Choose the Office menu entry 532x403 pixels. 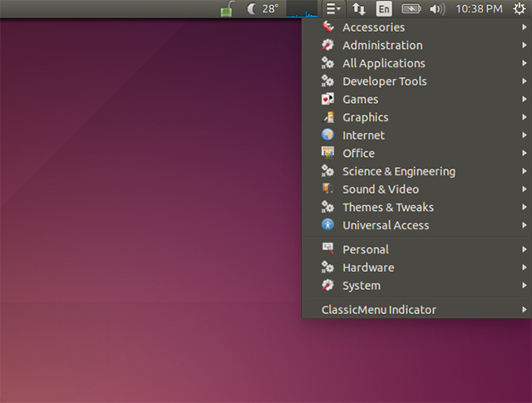358,154
